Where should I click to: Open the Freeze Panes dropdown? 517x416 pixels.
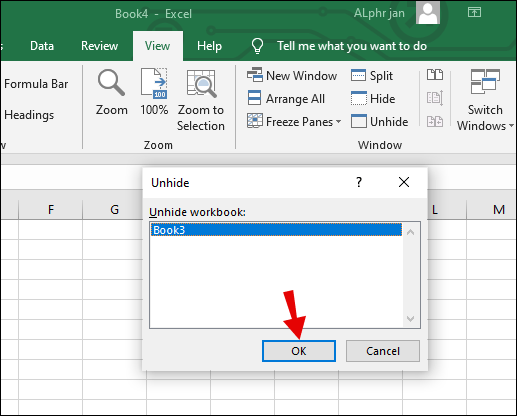pos(294,122)
